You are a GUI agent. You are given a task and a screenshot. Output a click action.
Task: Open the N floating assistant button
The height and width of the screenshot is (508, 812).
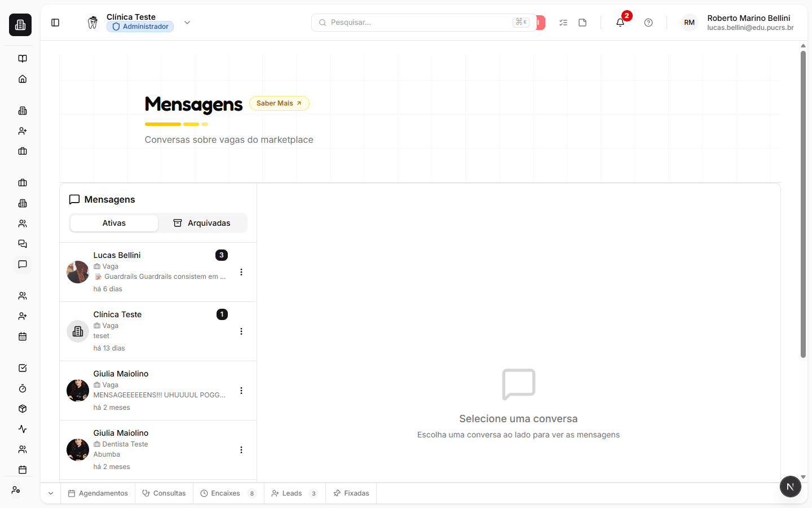790,487
